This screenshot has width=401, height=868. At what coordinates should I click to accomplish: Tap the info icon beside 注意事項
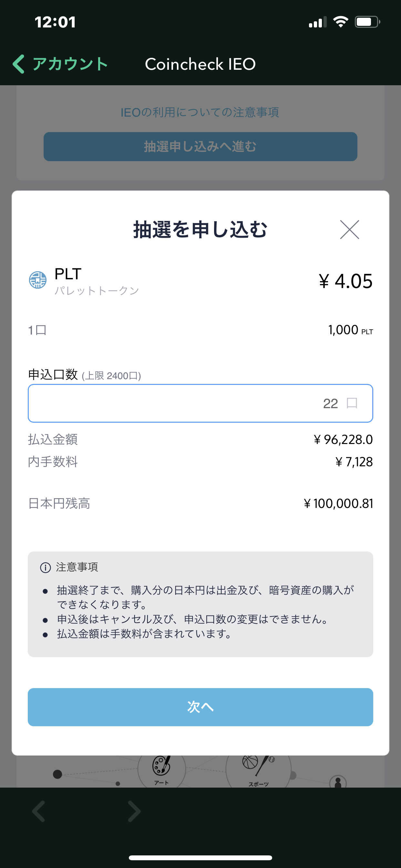coord(46,567)
